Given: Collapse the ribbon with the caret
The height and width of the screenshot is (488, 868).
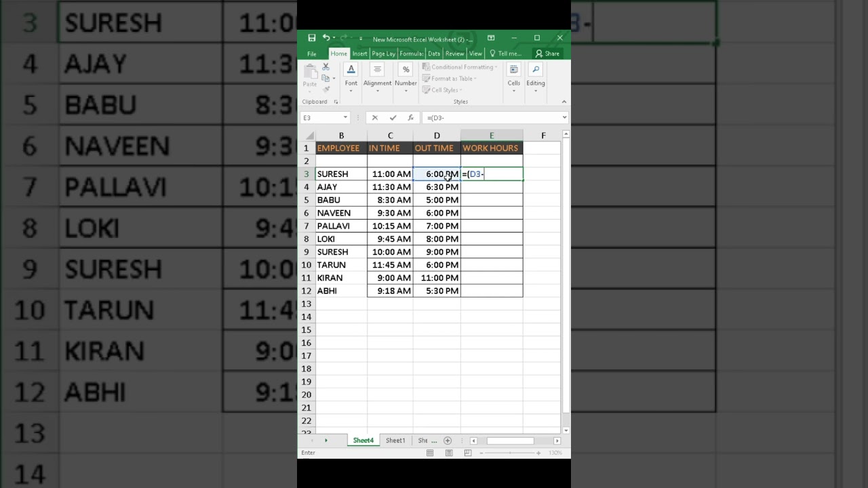Looking at the screenshot, I should point(564,102).
